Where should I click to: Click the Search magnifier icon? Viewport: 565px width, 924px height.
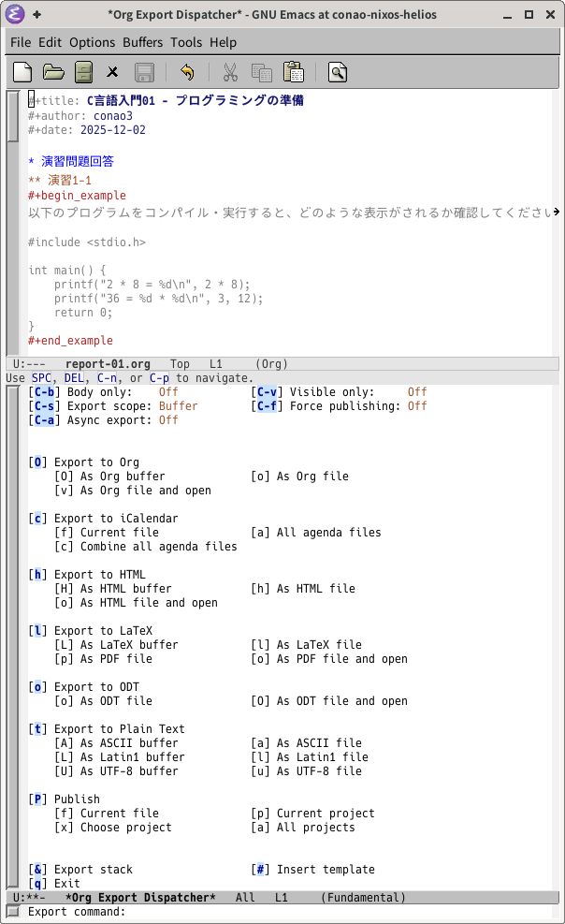(x=338, y=72)
